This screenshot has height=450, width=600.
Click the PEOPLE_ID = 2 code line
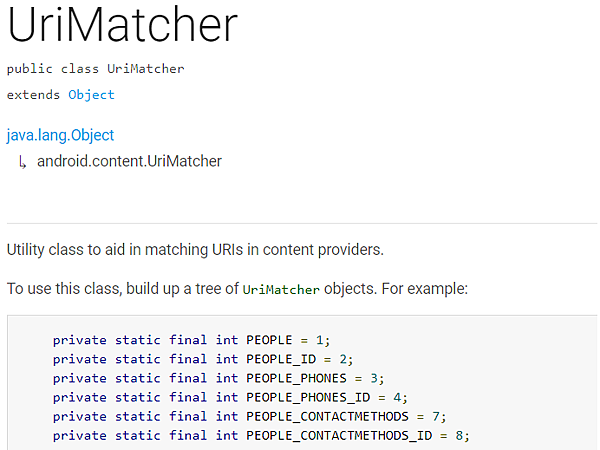(x=203, y=359)
